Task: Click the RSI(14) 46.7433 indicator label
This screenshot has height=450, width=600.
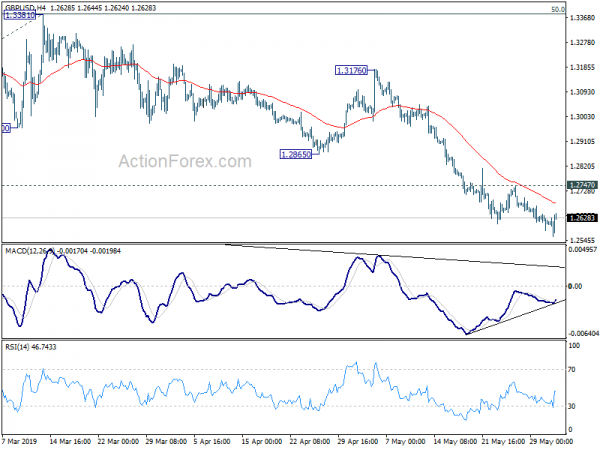Action: pyautogui.click(x=31, y=347)
